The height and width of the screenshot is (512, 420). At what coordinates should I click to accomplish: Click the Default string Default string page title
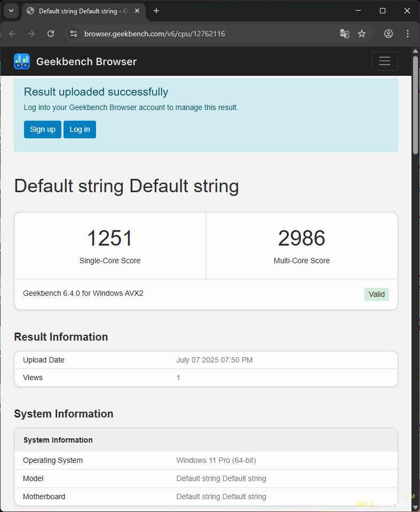[x=126, y=186]
